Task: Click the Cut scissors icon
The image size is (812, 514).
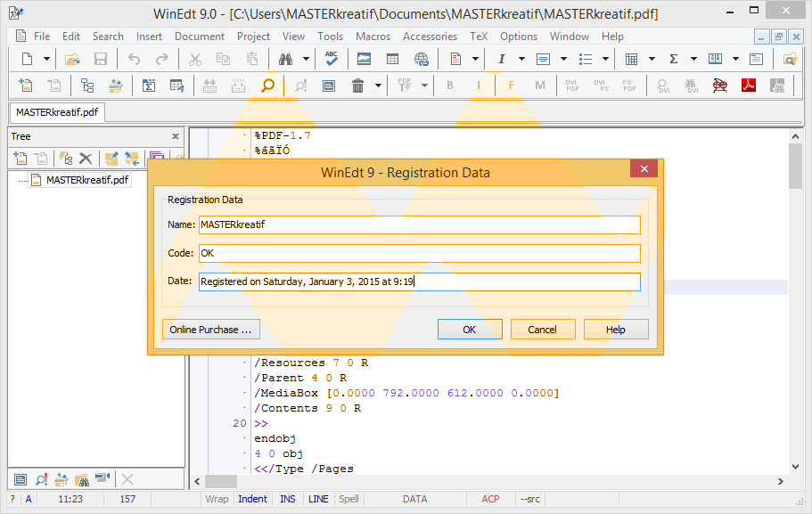Action: click(195, 59)
